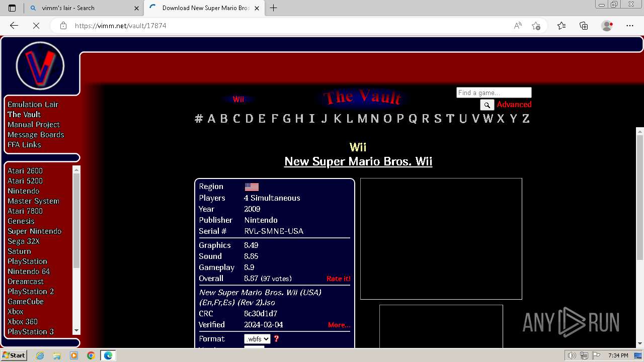View site information via the lock icon

(63, 26)
